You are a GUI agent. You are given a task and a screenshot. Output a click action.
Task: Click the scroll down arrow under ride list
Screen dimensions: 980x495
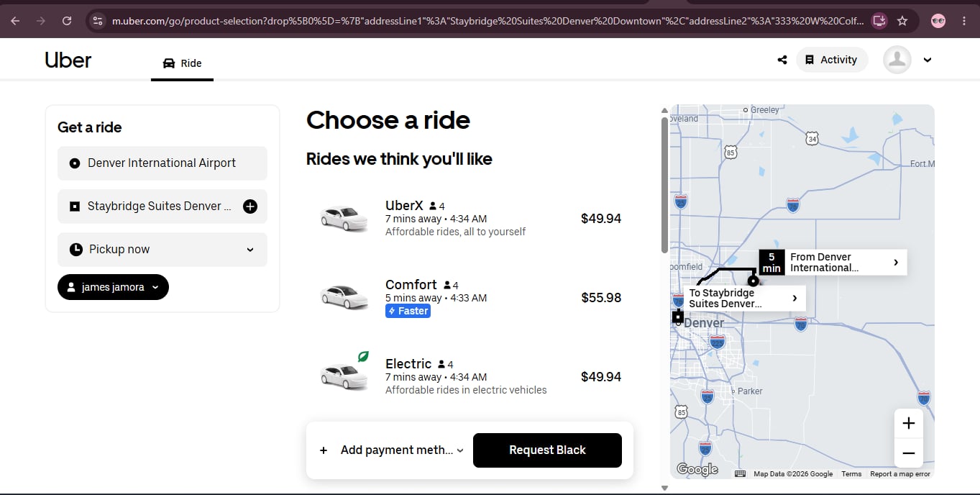pos(664,488)
